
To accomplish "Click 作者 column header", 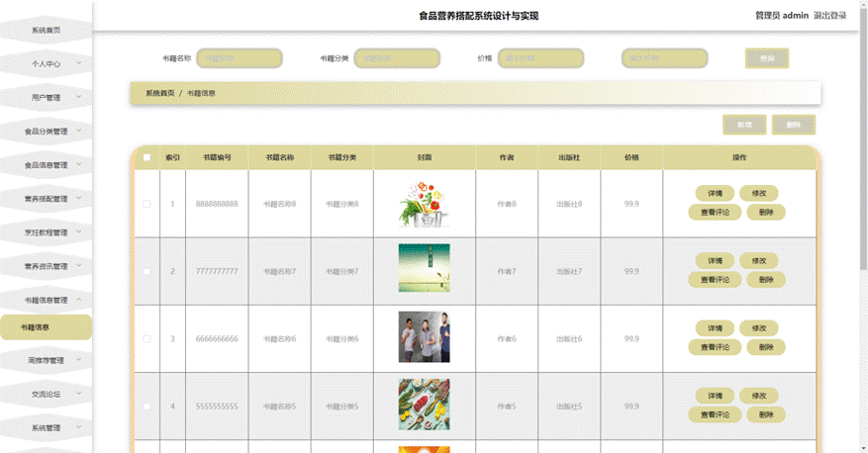I will point(507,157).
